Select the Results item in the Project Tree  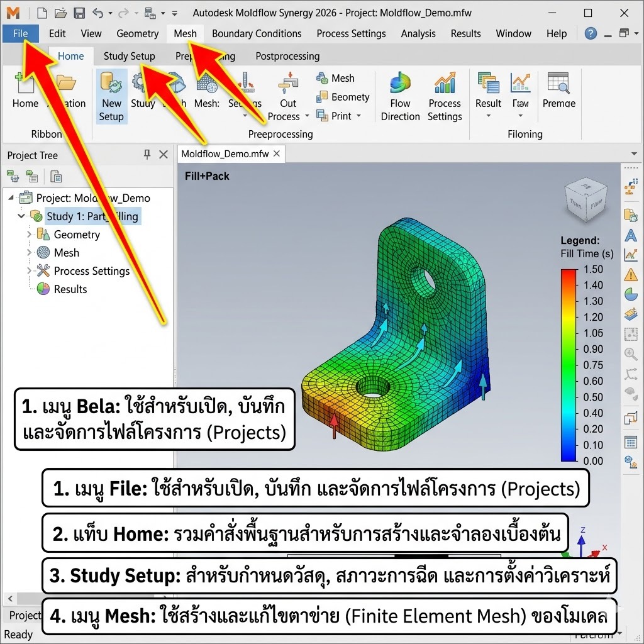[70, 289]
